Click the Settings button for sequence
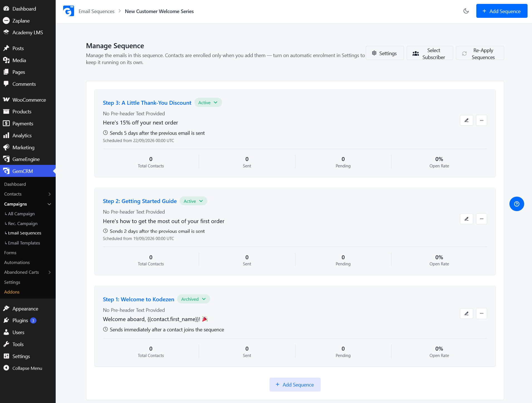Image resolution: width=532 pixels, height=403 pixels. click(385, 53)
